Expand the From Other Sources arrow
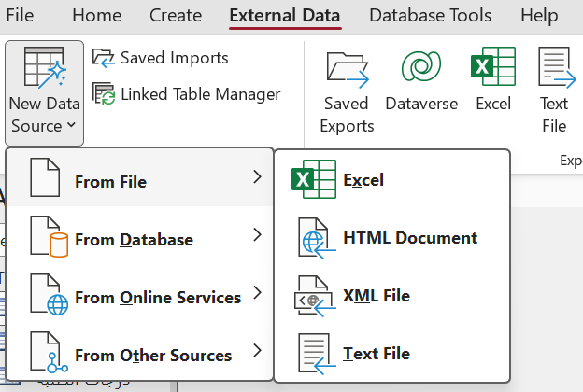 (x=257, y=350)
